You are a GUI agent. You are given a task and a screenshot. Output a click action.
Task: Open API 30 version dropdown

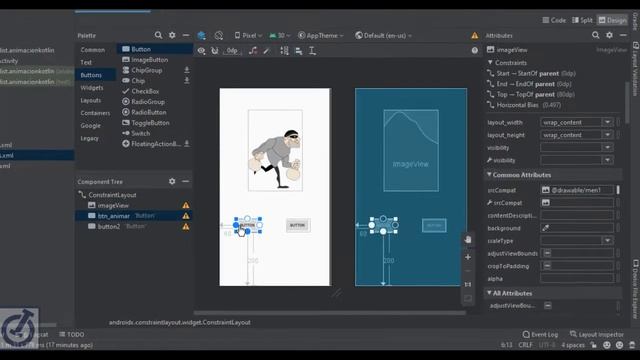pyautogui.click(x=280, y=36)
